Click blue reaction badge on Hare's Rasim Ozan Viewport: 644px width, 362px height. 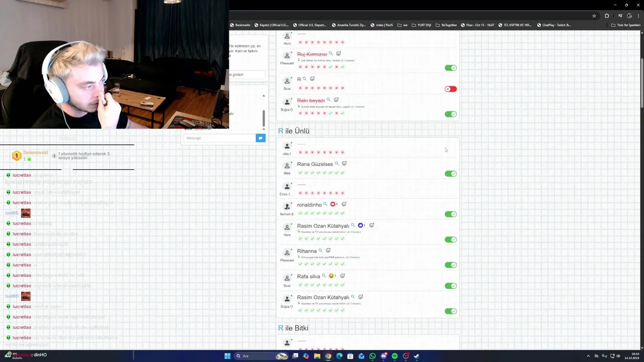tap(361, 225)
